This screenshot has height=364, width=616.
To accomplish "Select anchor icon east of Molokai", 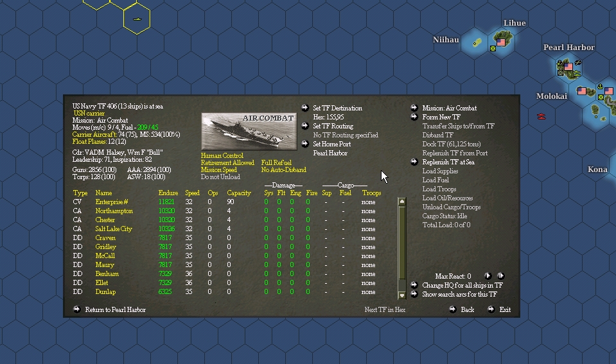I will (600, 87).
